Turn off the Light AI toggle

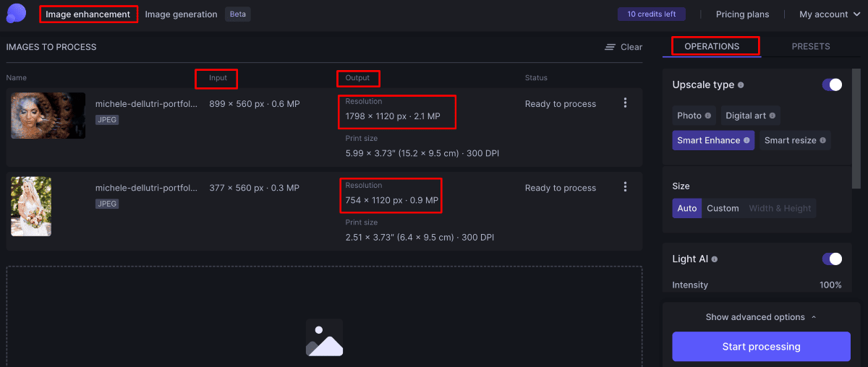tap(832, 259)
